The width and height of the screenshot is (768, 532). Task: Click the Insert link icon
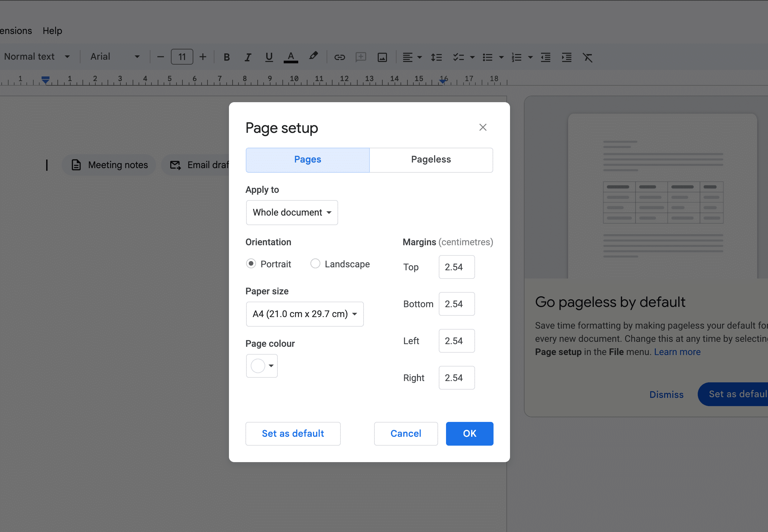click(339, 57)
